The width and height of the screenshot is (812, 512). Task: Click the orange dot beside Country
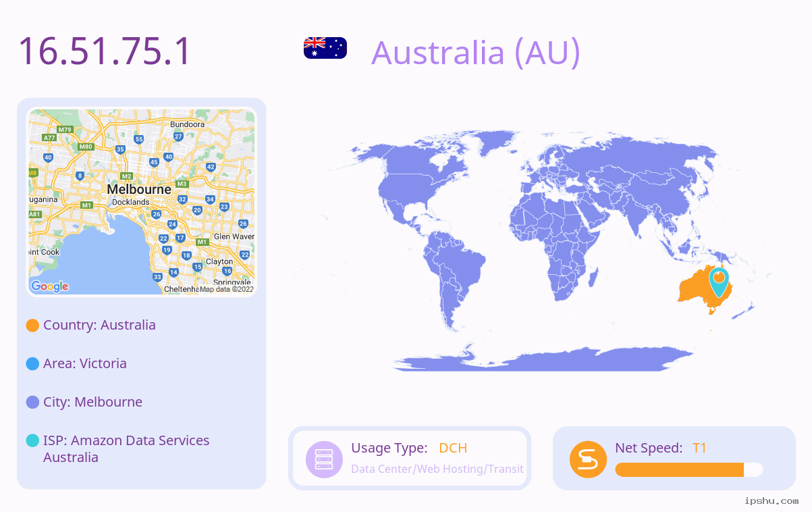[32, 326]
